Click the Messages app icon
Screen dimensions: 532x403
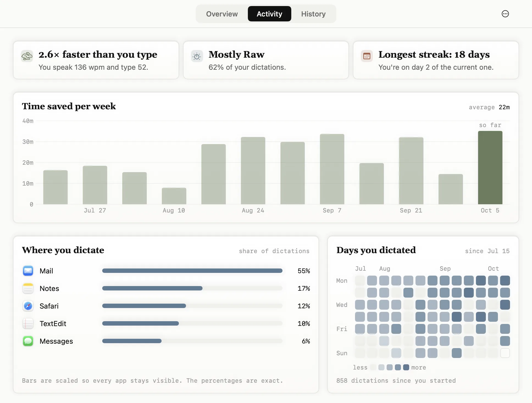pos(28,341)
